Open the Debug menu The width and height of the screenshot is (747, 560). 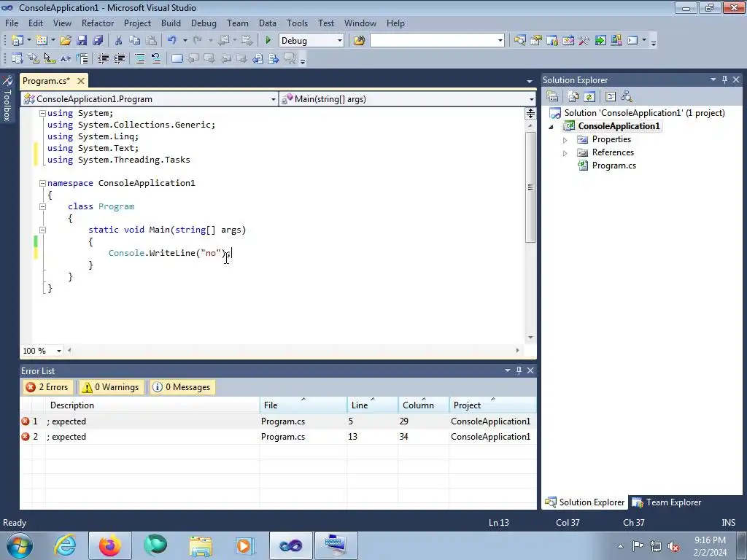204,23
